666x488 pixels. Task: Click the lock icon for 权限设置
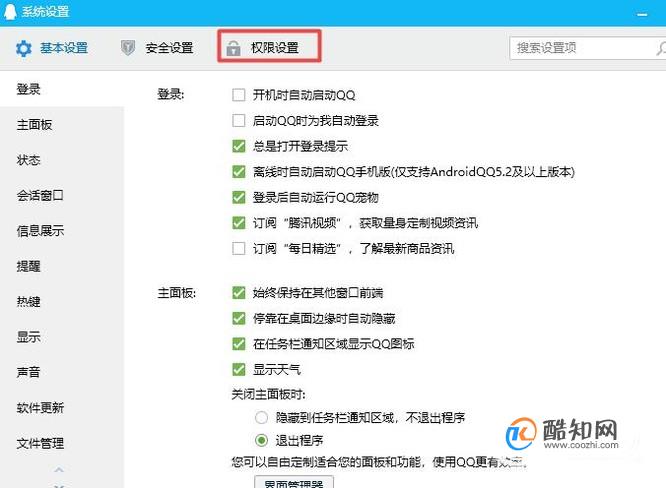click(233, 48)
